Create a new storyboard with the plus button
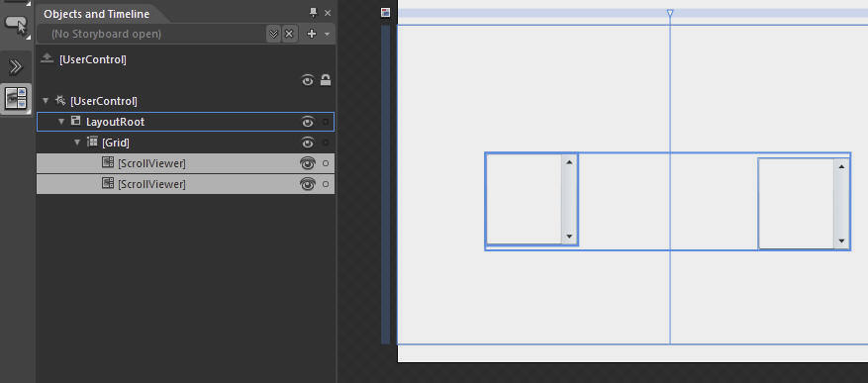The width and height of the screenshot is (868, 383). coord(312,34)
